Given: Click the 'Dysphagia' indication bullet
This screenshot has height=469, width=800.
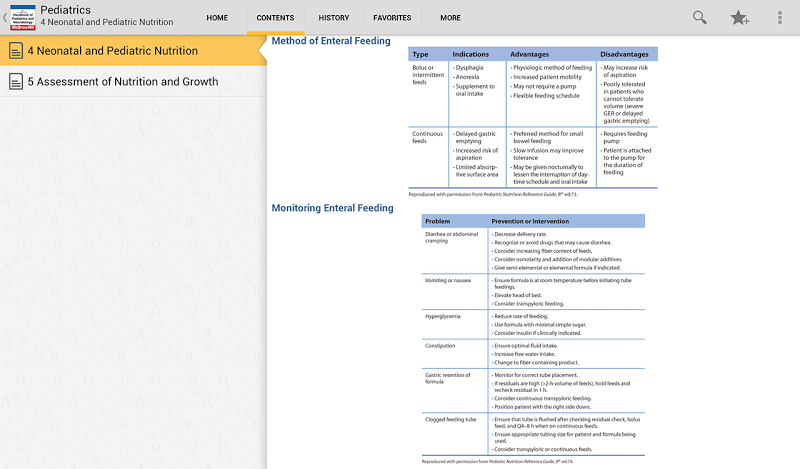Looking at the screenshot, I should [x=468, y=67].
